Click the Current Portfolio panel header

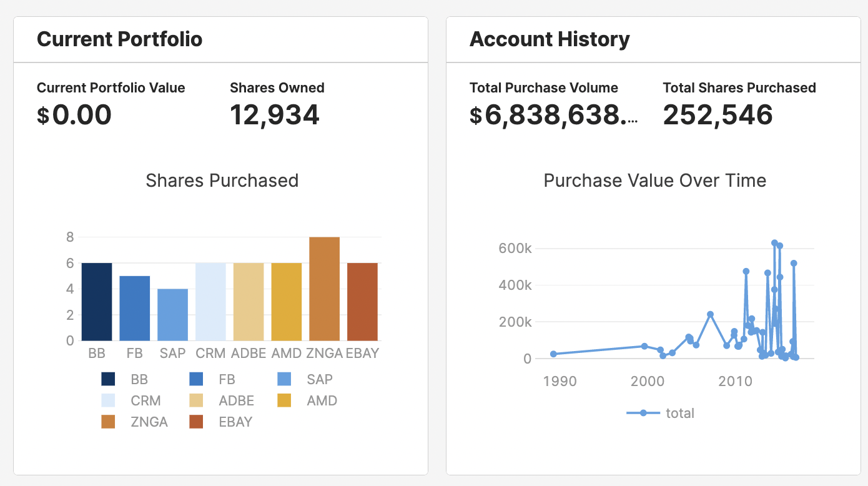pyautogui.click(x=120, y=39)
